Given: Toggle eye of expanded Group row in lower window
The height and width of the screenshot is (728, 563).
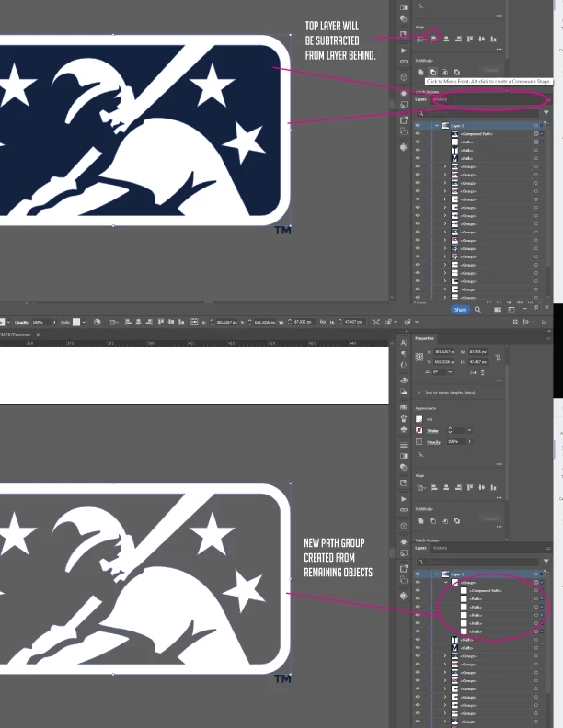Looking at the screenshot, I should pos(418,582).
